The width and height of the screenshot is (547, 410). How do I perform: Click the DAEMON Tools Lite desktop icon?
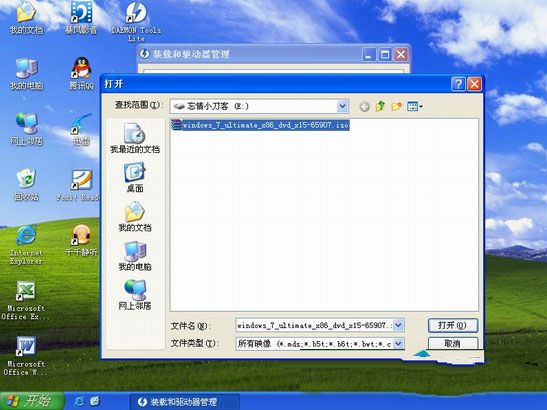pos(136,21)
